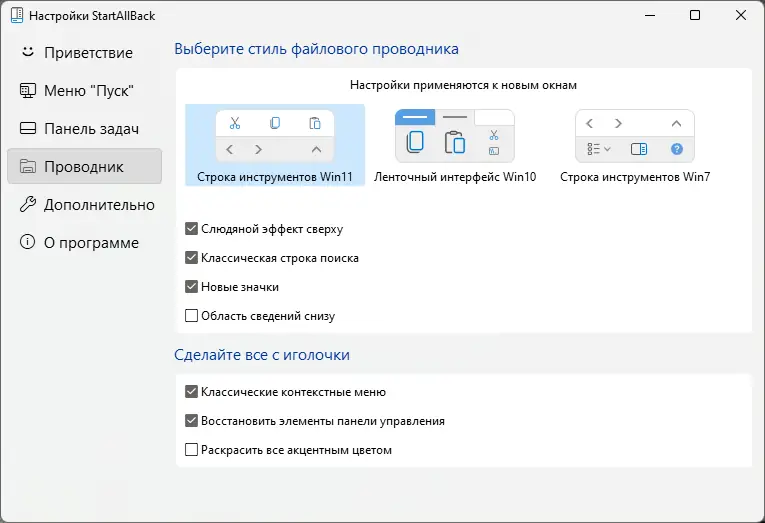This screenshot has width=765, height=523.
Task: Open the Меню "Пуск" settings section
Action: [88, 91]
